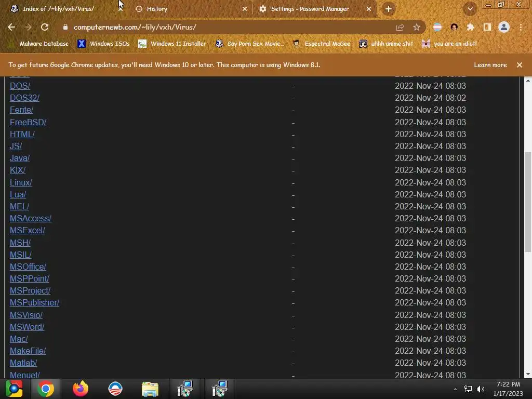Open the MSVisio/ directory
The image size is (532, 399).
click(26, 315)
